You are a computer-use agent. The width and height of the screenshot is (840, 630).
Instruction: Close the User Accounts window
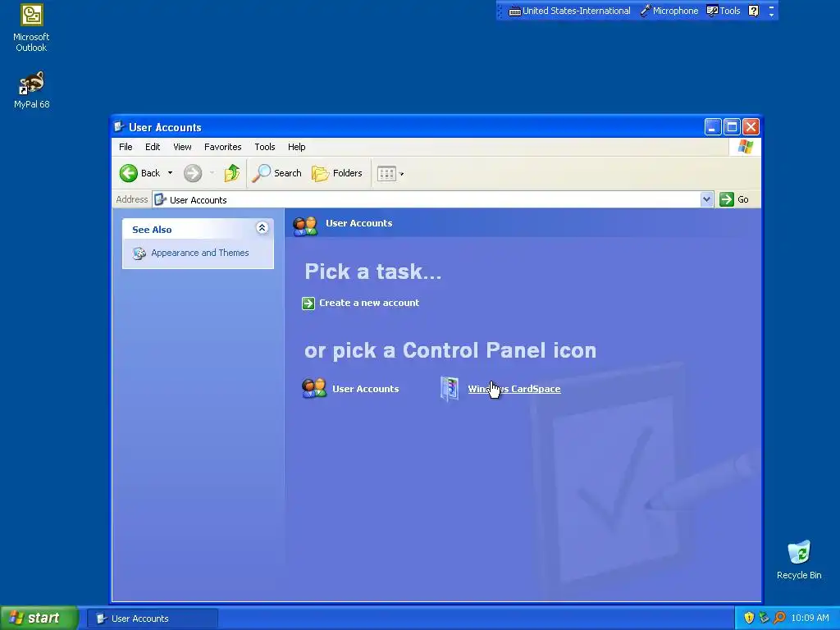751,127
